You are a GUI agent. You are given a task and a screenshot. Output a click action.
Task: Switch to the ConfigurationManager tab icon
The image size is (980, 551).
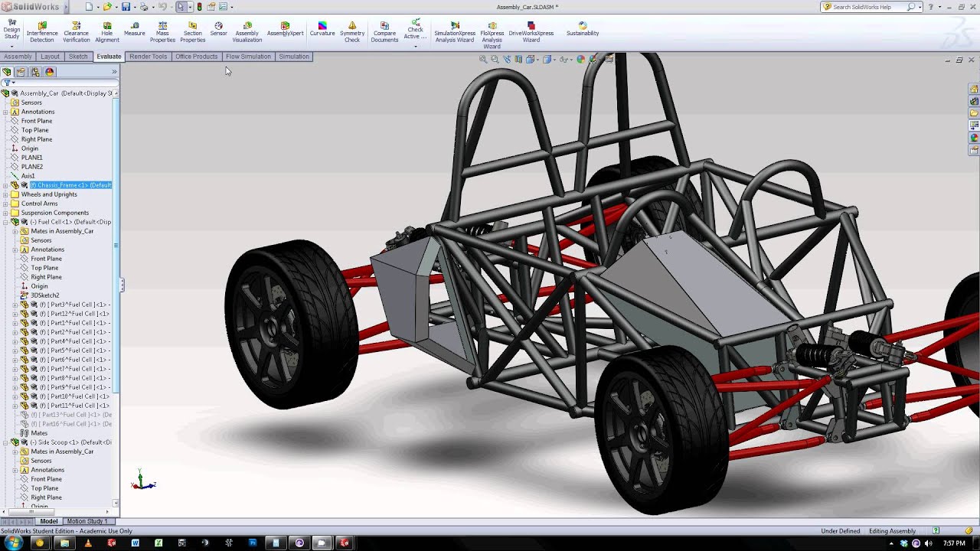35,72
